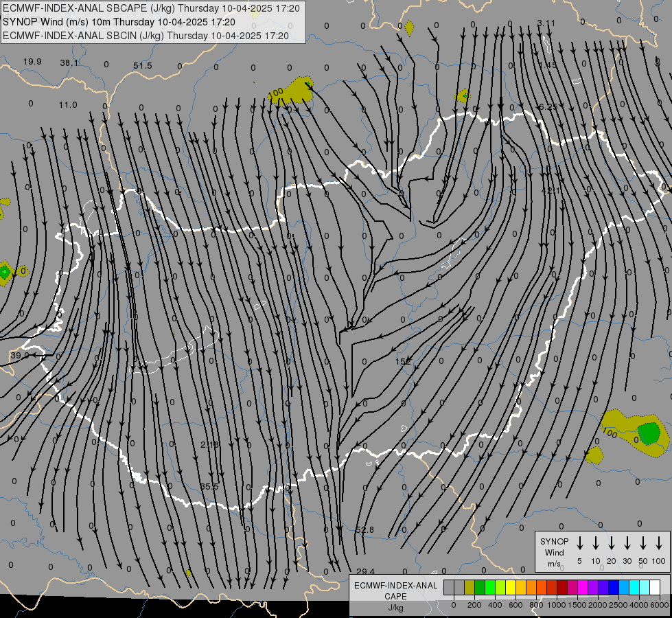Click the 'ECMWF-INDEX-ANAL' label in CAPE legend
Viewport: 672px width, 618px height.
pyautogui.click(x=395, y=586)
